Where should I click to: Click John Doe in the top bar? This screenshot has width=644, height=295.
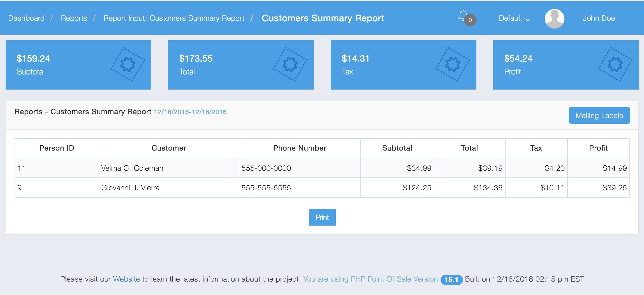point(599,18)
